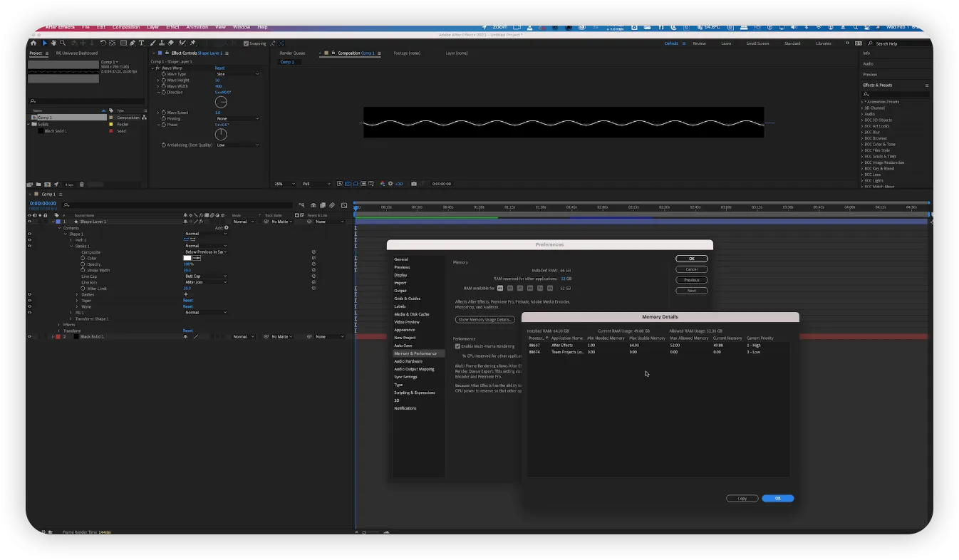The width and height of the screenshot is (959, 560).
Task: Click the Phase angle dial
Action: (x=221, y=135)
